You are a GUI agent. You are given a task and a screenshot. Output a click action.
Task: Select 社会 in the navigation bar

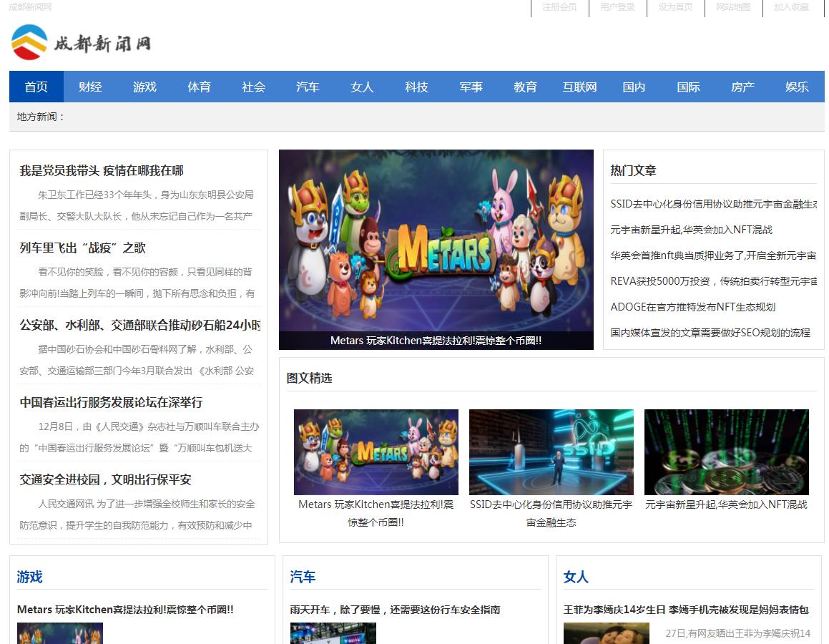254,87
